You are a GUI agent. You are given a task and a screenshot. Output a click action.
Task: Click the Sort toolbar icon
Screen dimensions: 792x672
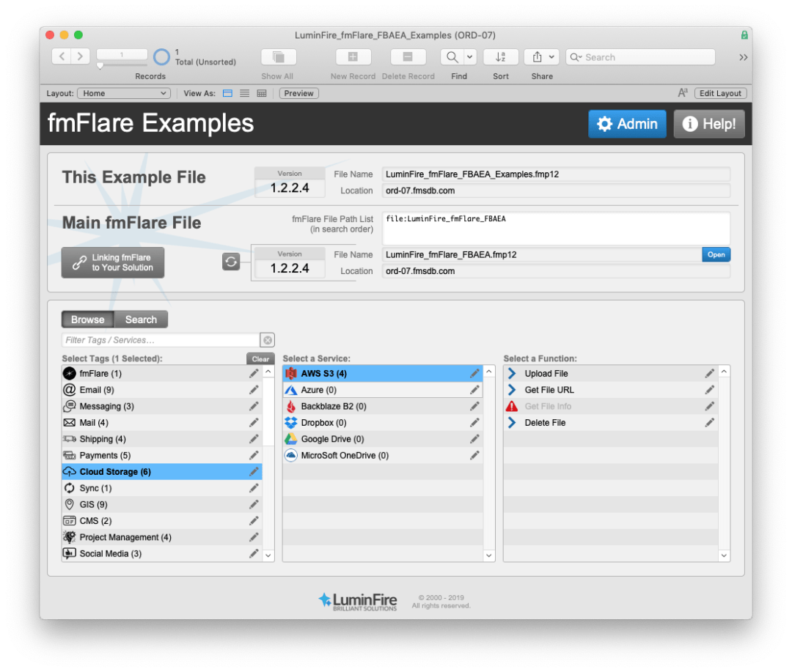click(x=501, y=57)
